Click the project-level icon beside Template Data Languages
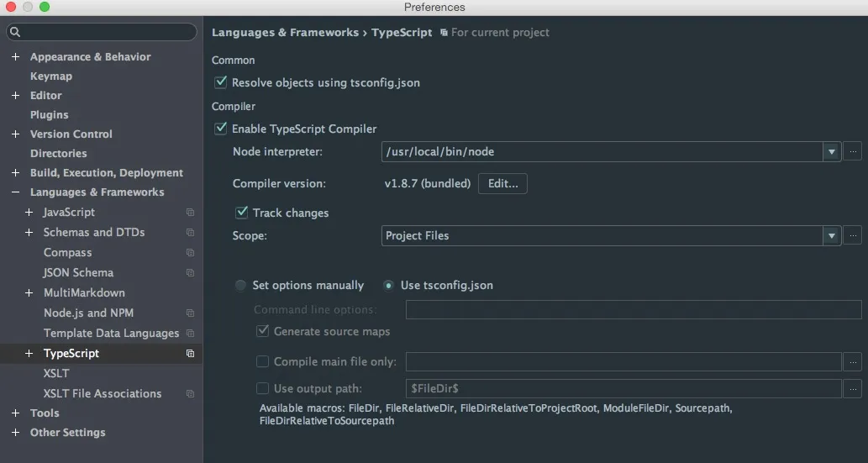The height and width of the screenshot is (463, 868). coord(190,334)
